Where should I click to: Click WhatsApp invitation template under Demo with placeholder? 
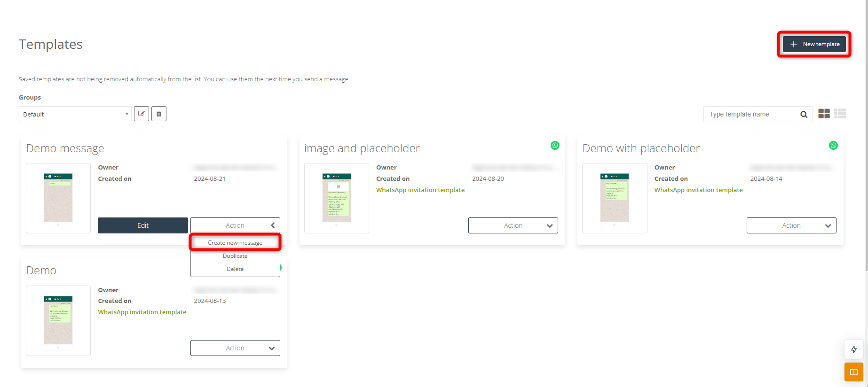[699, 190]
